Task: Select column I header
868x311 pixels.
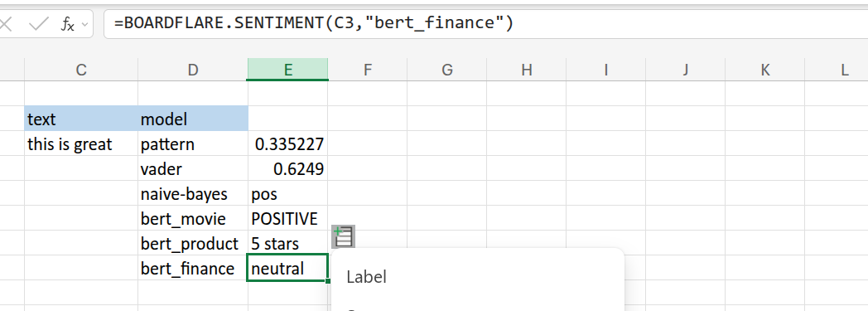Action: [x=606, y=70]
